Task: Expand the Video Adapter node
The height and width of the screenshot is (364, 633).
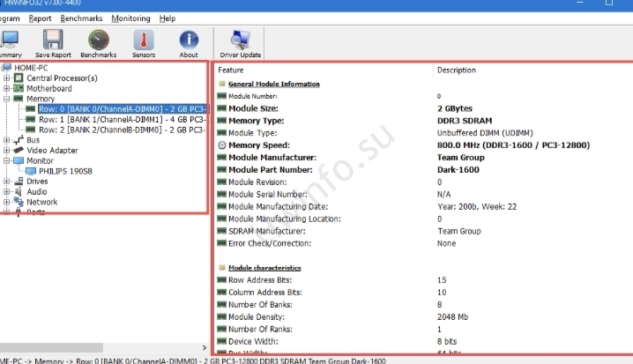Action: click(x=6, y=150)
